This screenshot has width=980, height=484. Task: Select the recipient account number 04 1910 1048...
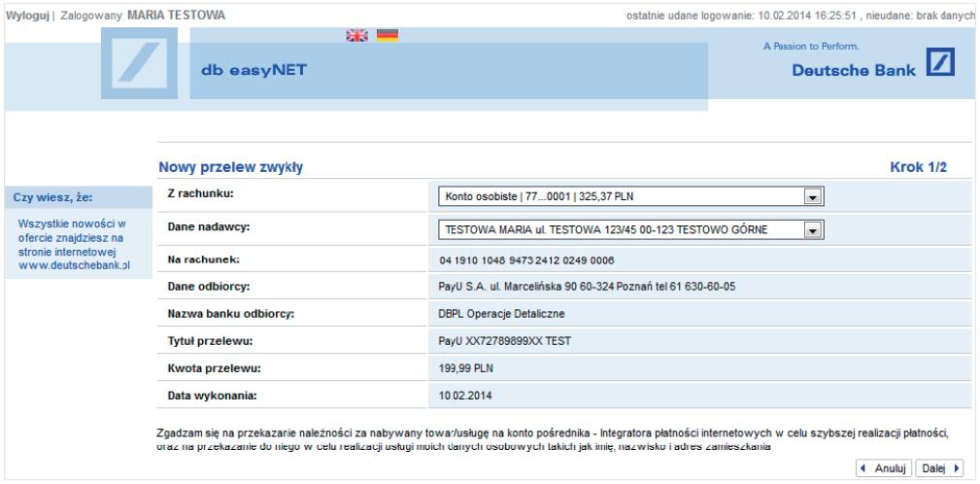(x=526, y=260)
